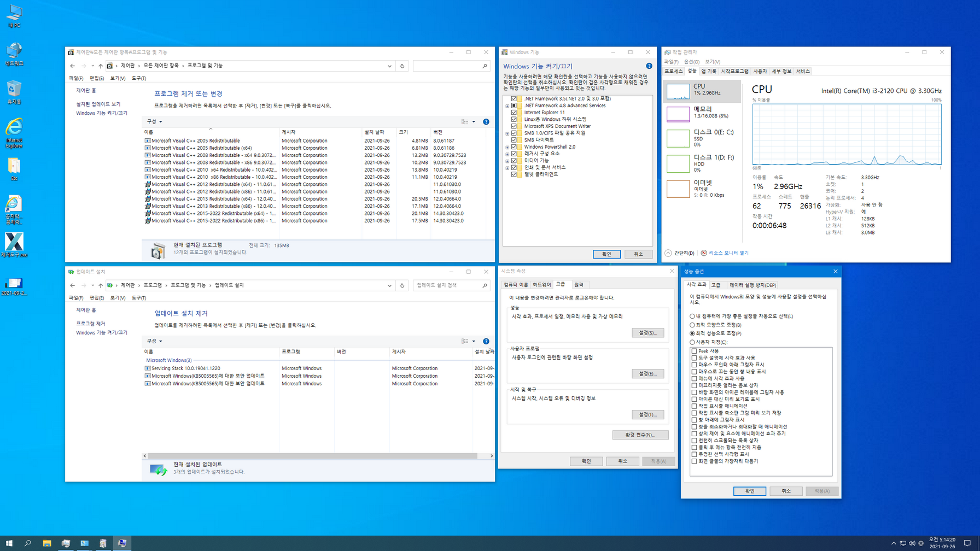Screen dimensions: 980x551
Task: Select the 메모리 memory thumbnail in Task Manager
Action: tap(678, 114)
